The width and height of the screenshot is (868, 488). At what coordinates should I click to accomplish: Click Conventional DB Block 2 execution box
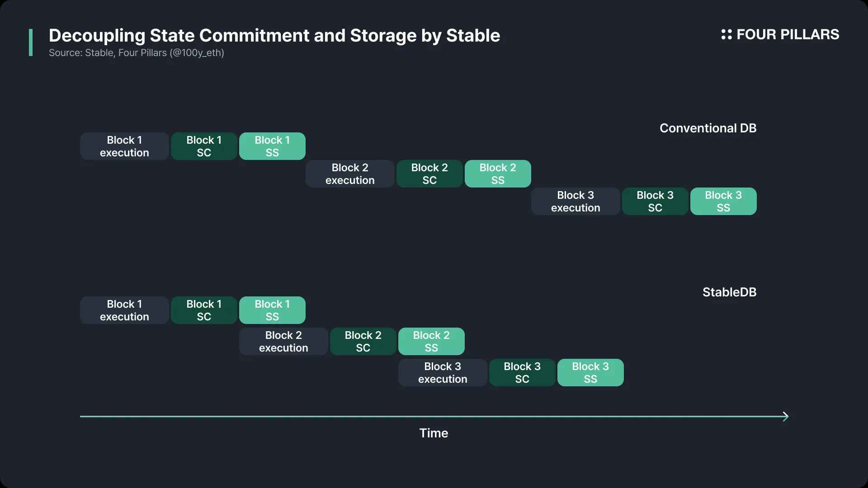point(350,174)
